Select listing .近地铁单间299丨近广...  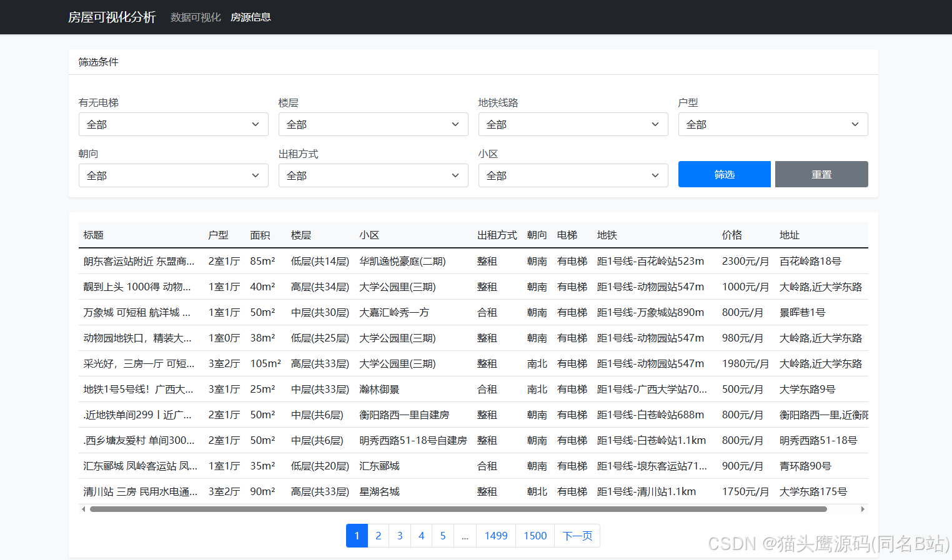[x=137, y=415]
